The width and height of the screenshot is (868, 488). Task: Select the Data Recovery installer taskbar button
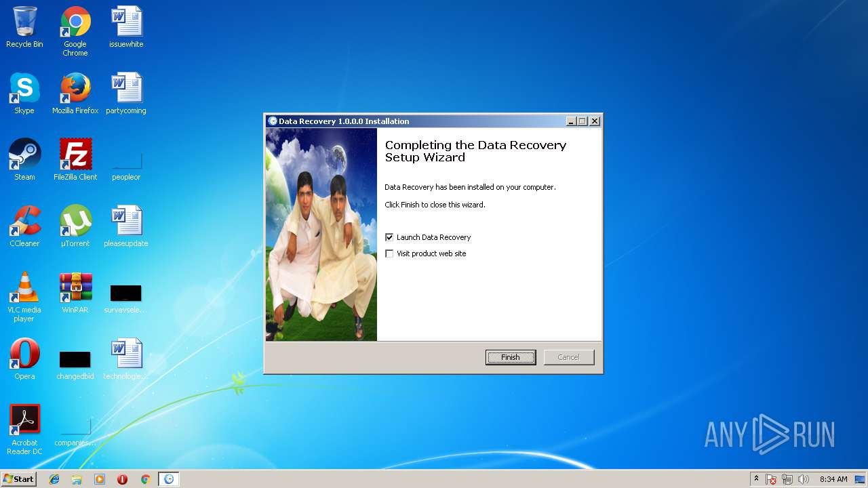tap(169, 479)
